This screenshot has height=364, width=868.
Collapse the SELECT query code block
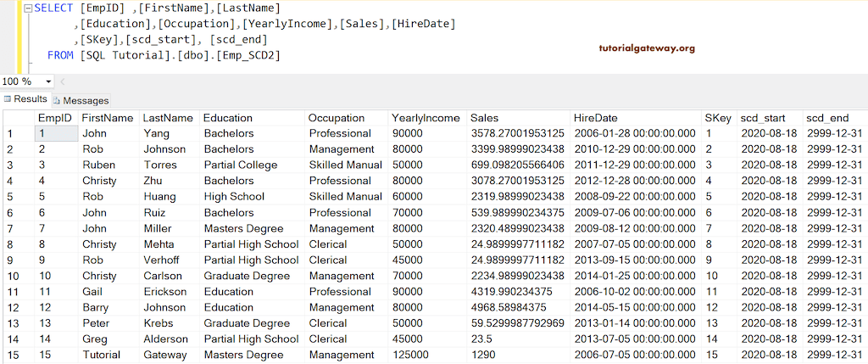[x=26, y=8]
